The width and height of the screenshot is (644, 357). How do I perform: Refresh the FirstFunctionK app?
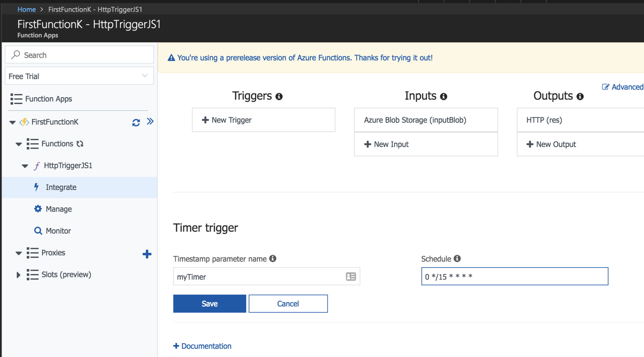tap(136, 122)
